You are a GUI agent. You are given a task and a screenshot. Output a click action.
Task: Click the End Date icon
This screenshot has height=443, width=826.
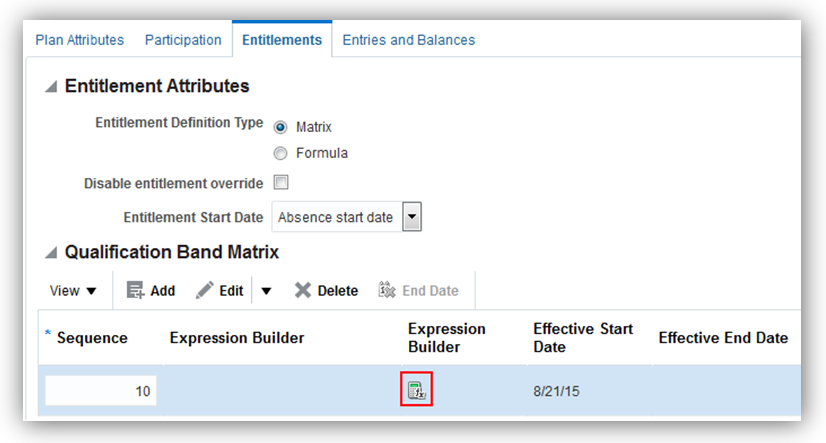tap(387, 290)
